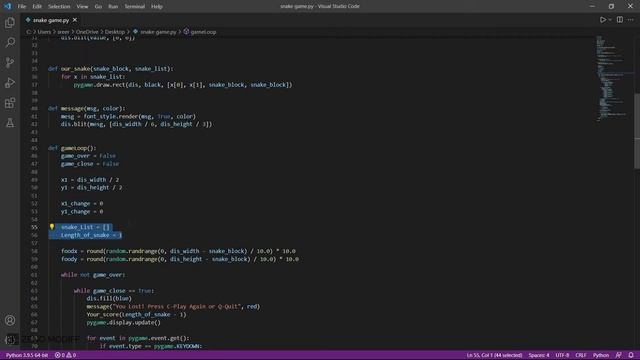
Task: Open the Extensions view
Action: [x=10, y=102]
